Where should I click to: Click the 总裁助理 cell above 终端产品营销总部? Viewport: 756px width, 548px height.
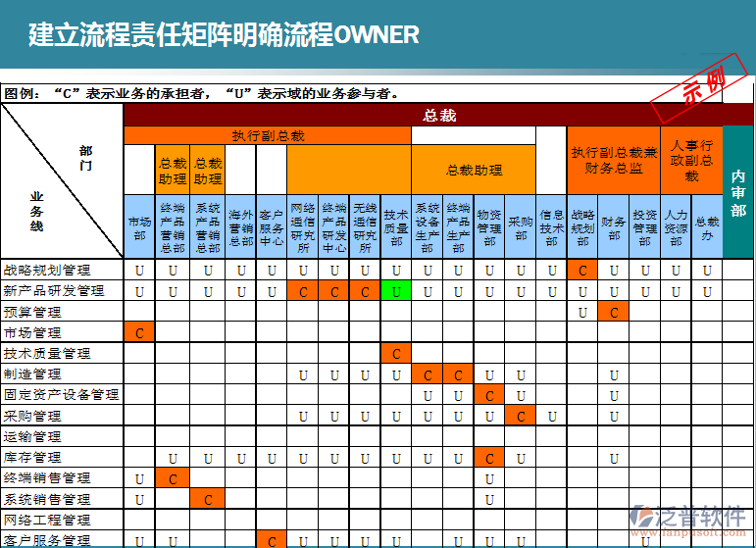click(x=173, y=171)
